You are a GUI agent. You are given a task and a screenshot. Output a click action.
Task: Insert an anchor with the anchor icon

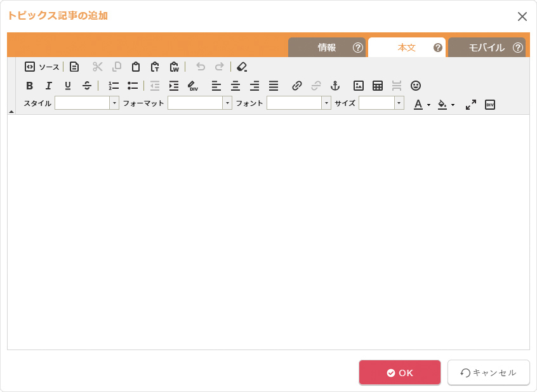336,86
